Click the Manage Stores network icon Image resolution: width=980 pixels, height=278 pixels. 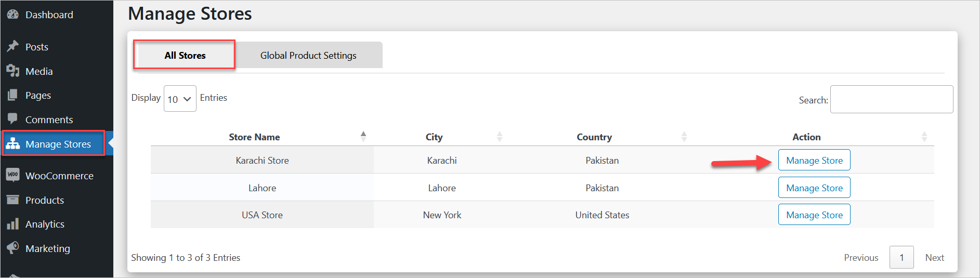13,144
